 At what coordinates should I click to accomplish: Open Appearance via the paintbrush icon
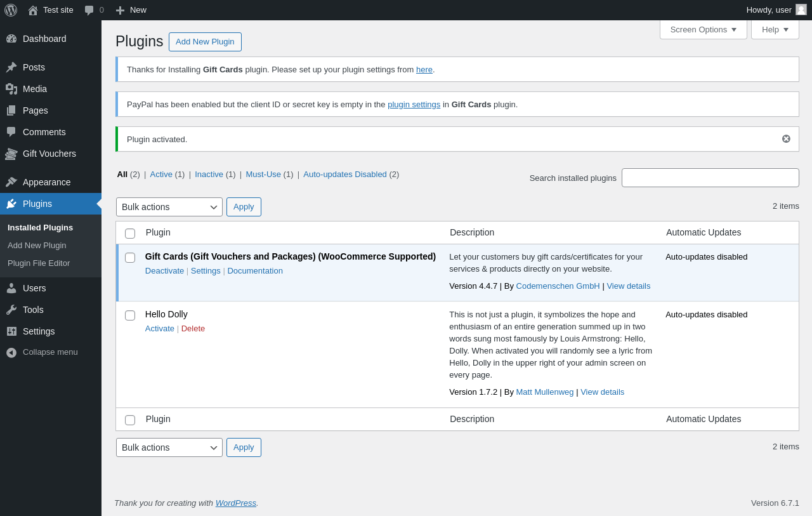click(11, 182)
